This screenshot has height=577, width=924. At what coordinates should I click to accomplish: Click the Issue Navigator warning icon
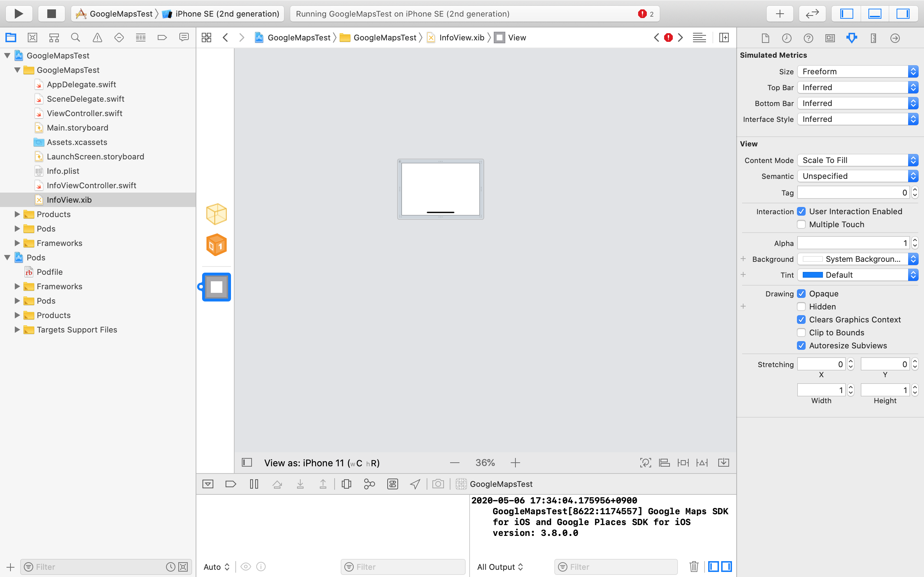point(98,37)
